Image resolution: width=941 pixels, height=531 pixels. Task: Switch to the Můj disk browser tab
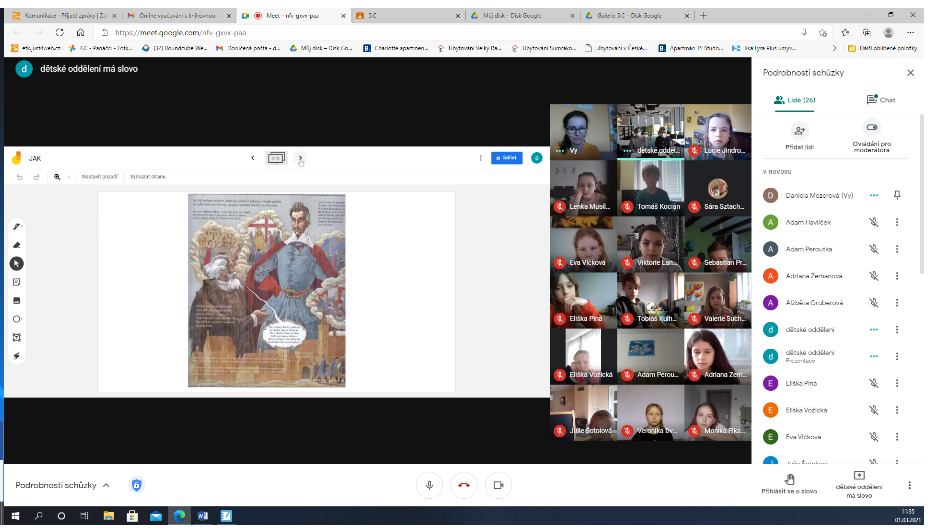pos(522,16)
